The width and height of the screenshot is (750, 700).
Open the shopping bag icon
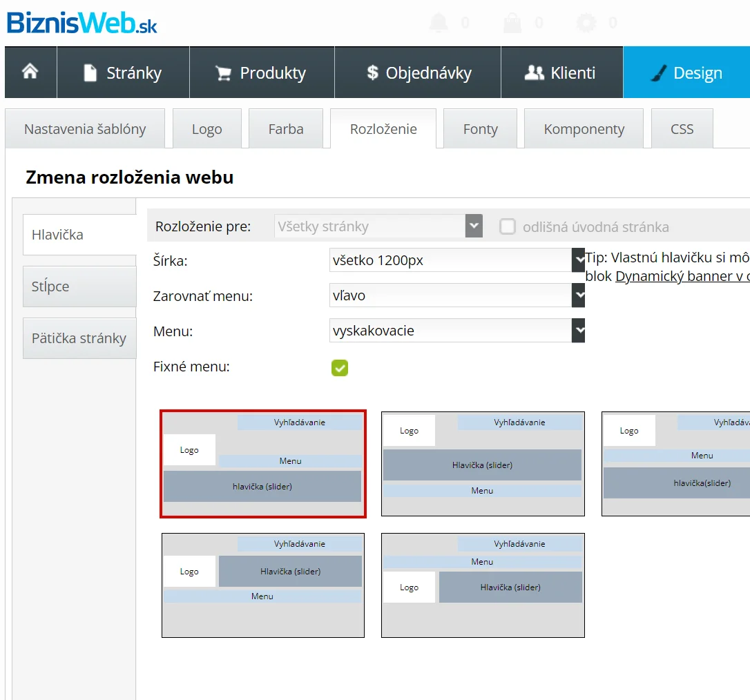[512, 23]
